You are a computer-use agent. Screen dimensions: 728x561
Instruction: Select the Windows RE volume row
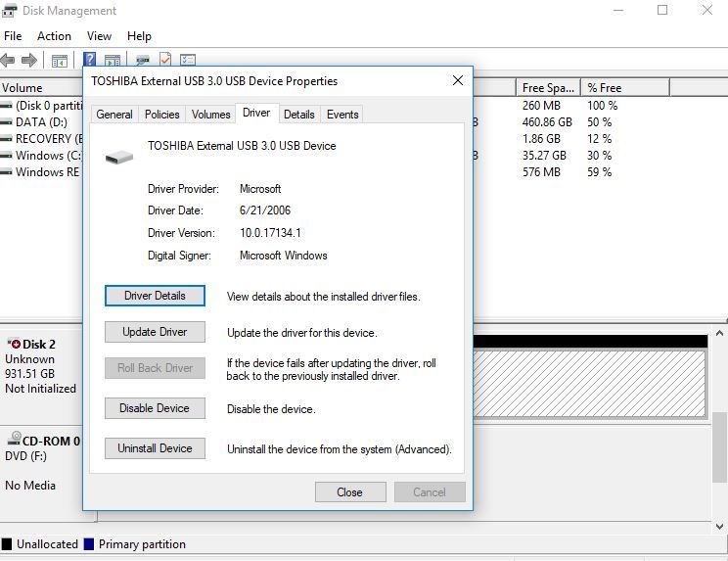click(x=41, y=172)
